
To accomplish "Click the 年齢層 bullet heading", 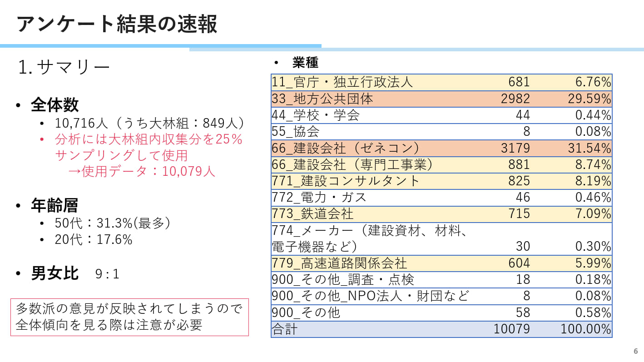I will (54, 205).
